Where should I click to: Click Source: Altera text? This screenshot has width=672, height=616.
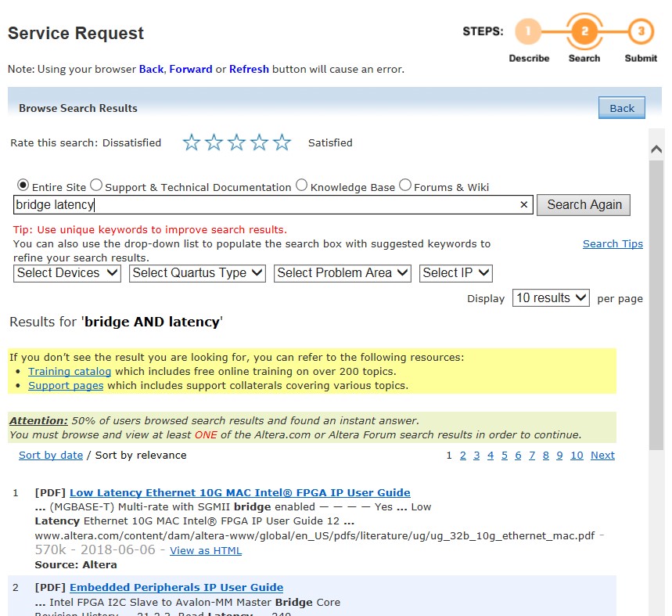pyautogui.click(x=76, y=564)
